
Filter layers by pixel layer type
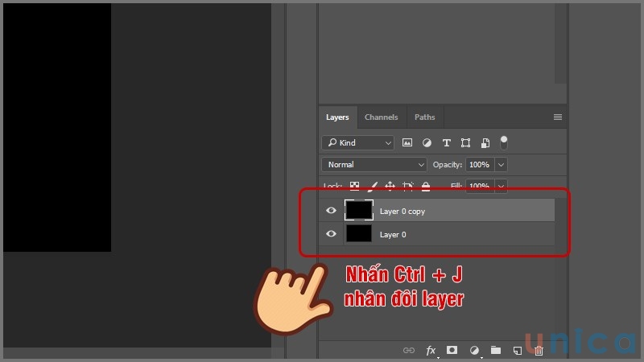(x=407, y=142)
